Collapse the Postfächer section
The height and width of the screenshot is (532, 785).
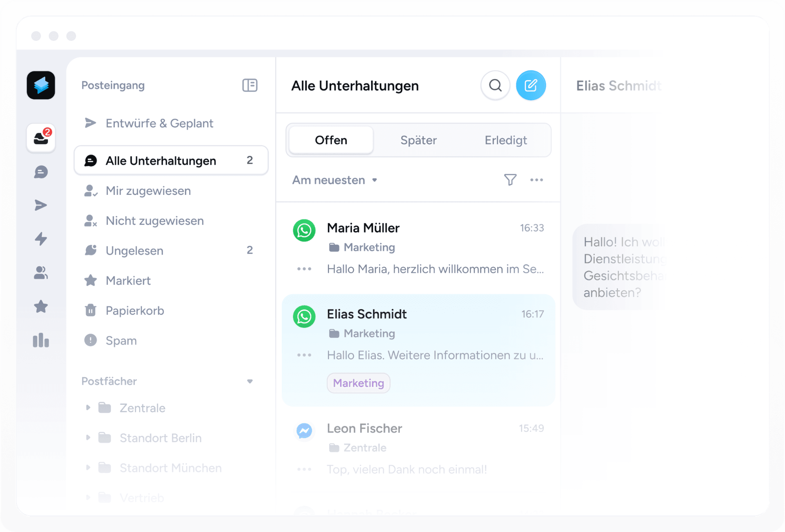tap(250, 381)
